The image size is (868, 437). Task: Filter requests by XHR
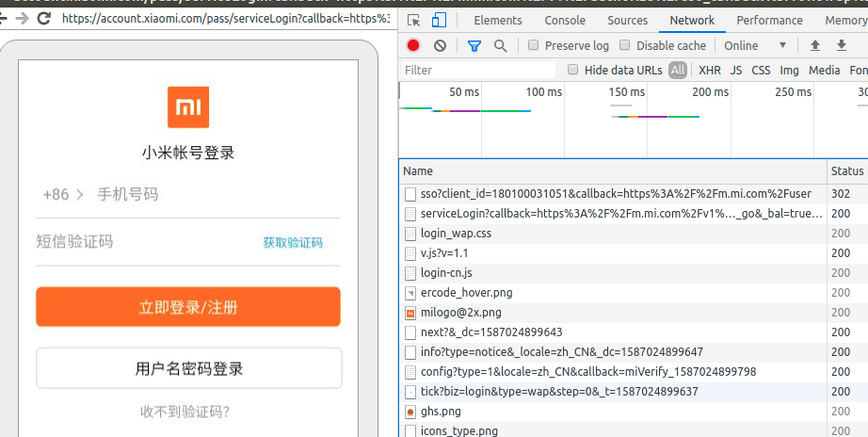point(710,71)
